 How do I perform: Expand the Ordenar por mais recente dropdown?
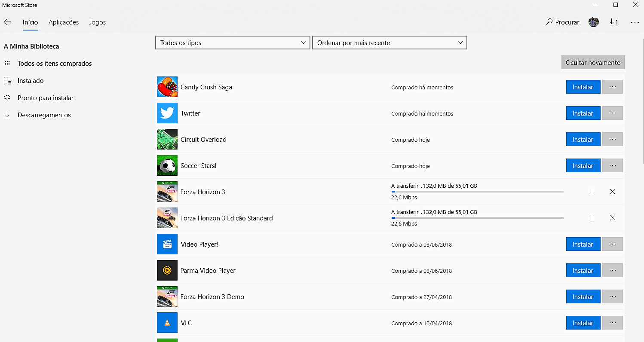389,43
